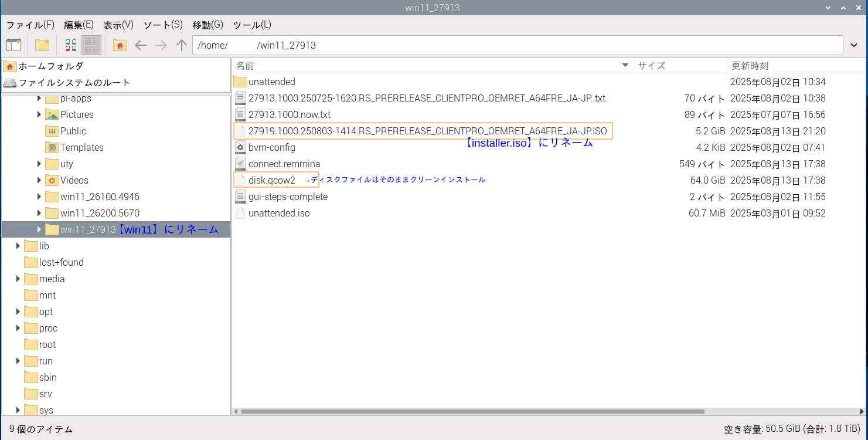868x440 pixels.
Task: Expand the media folder tree node
Action: [x=18, y=279]
